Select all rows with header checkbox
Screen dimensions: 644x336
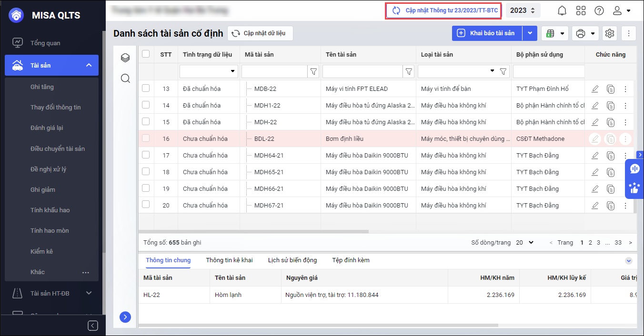tap(146, 54)
